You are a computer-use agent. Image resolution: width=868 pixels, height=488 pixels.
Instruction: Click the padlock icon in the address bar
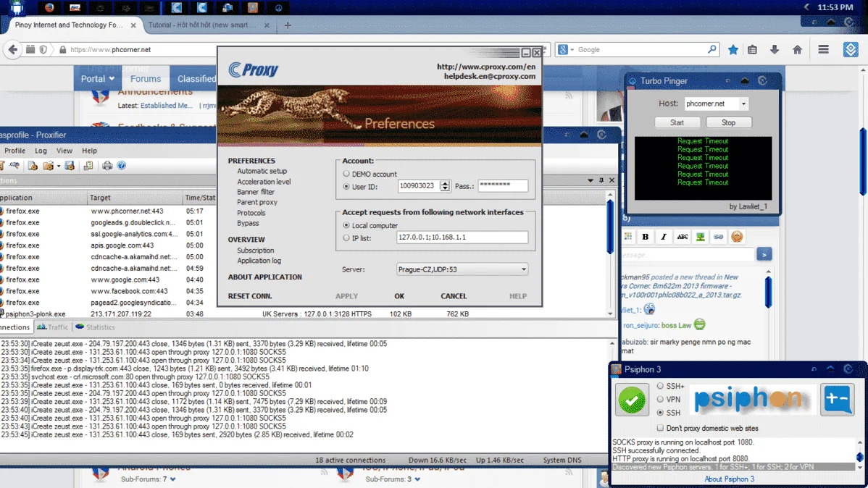tap(62, 50)
